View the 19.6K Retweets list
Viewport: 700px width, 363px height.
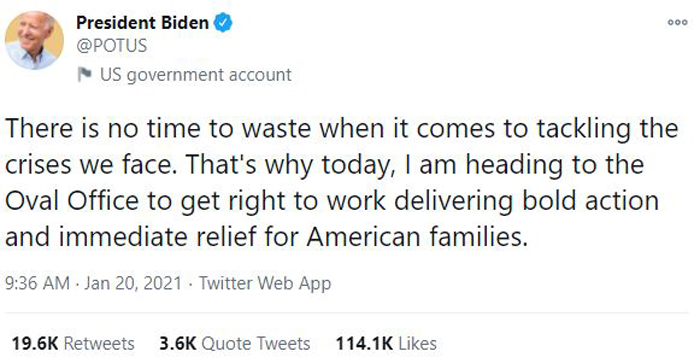[73, 343]
